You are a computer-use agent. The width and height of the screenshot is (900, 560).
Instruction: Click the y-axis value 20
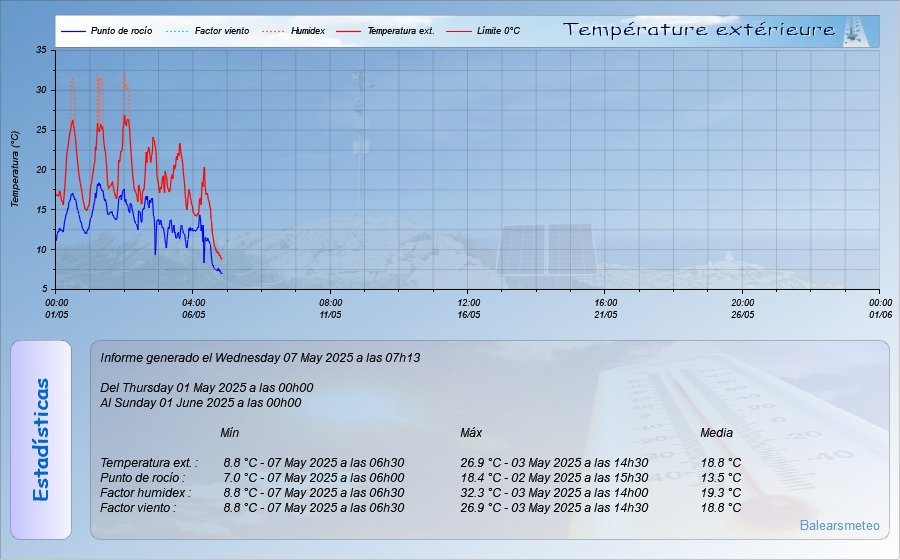[41, 170]
